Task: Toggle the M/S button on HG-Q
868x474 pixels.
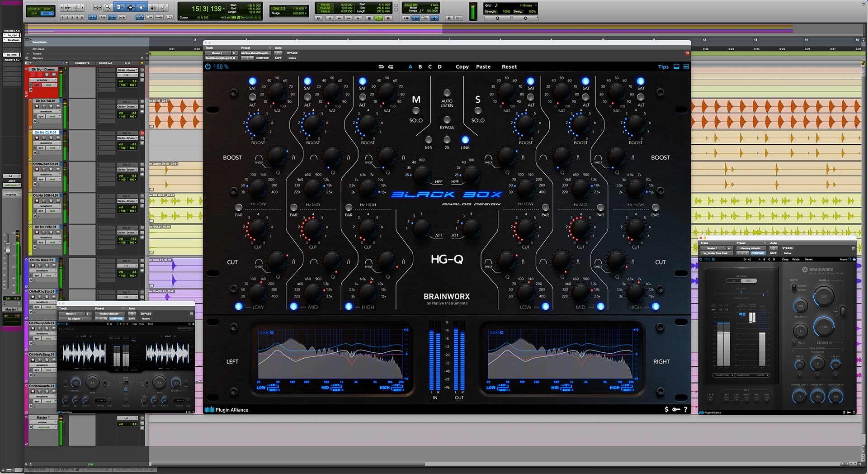Action: 428,140
